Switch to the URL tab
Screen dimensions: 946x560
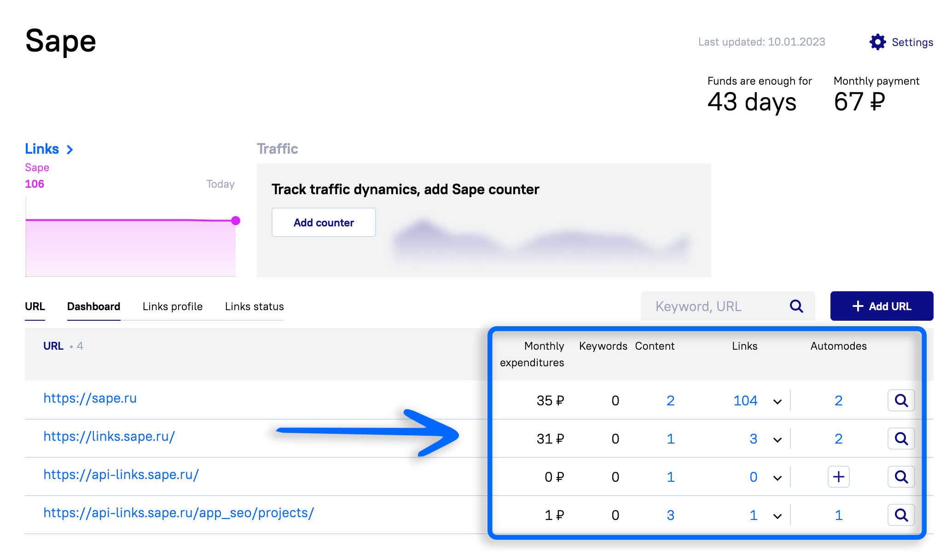pyautogui.click(x=35, y=306)
